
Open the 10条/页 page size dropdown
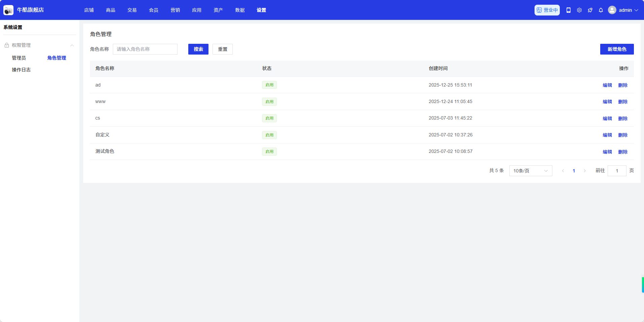(x=530, y=171)
